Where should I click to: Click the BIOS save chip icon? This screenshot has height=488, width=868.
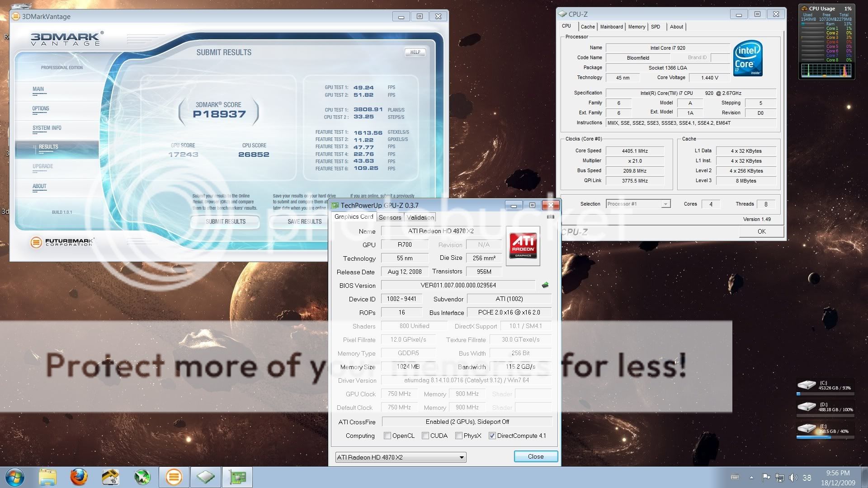point(545,285)
